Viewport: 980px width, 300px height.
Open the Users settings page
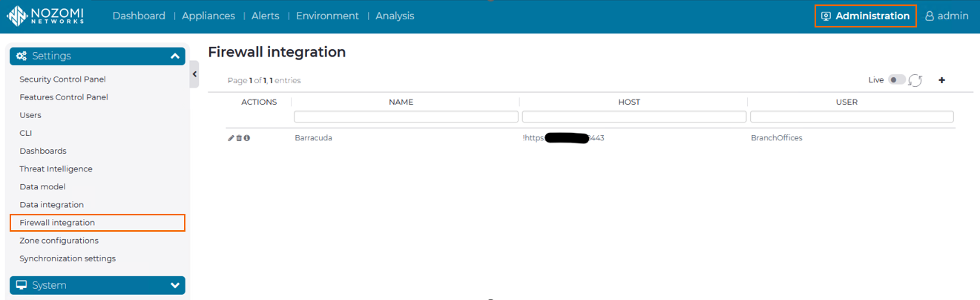[x=30, y=115]
